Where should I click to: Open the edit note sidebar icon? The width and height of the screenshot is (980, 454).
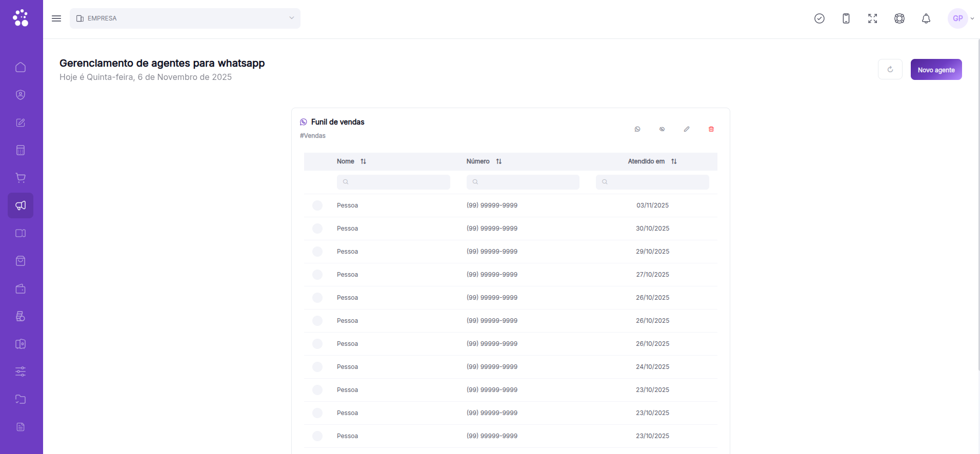point(21,122)
